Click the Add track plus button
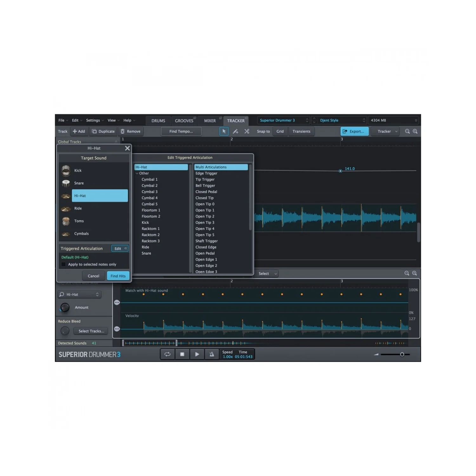 pyautogui.click(x=79, y=131)
